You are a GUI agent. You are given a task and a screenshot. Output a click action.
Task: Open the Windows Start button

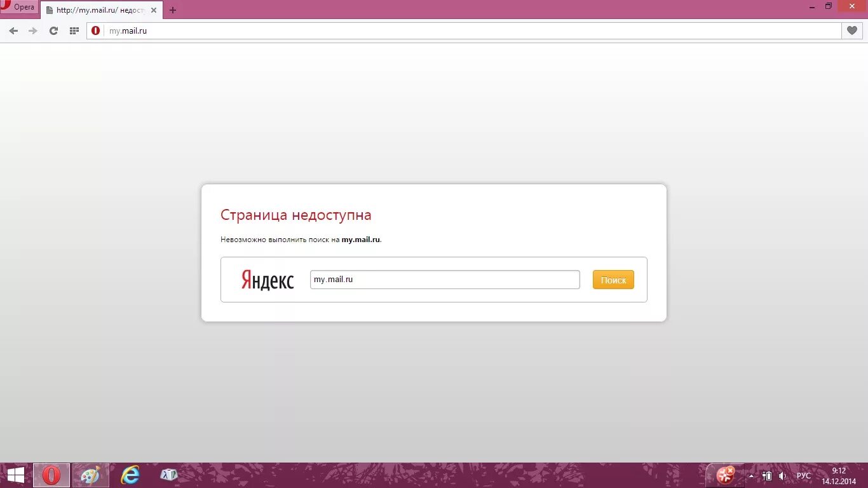click(x=15, y=475)
